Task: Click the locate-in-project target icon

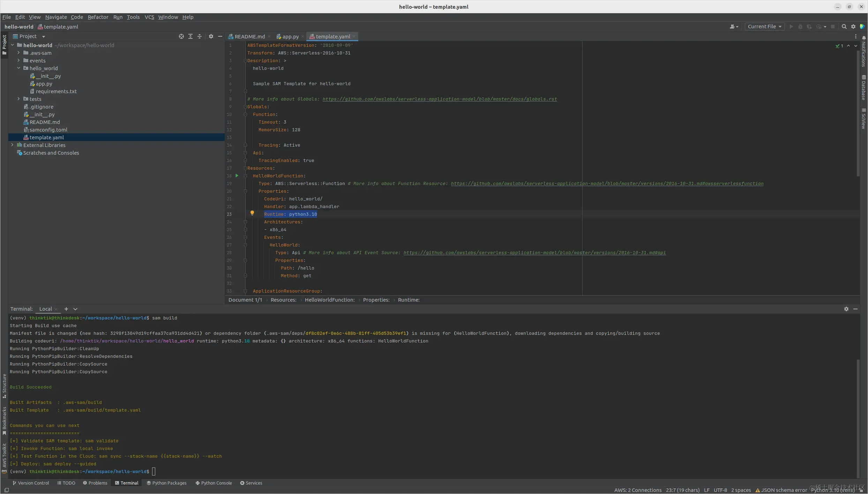Action: tap(181, 36)
